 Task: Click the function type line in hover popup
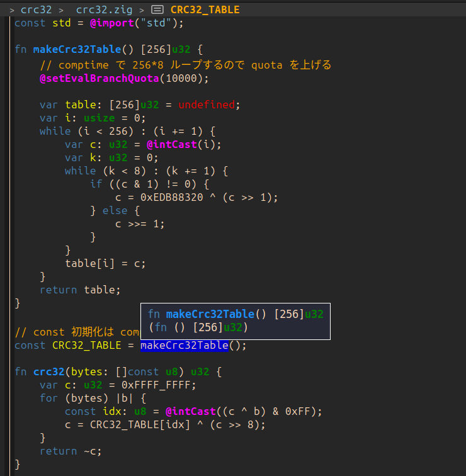(x=198, y=327)
